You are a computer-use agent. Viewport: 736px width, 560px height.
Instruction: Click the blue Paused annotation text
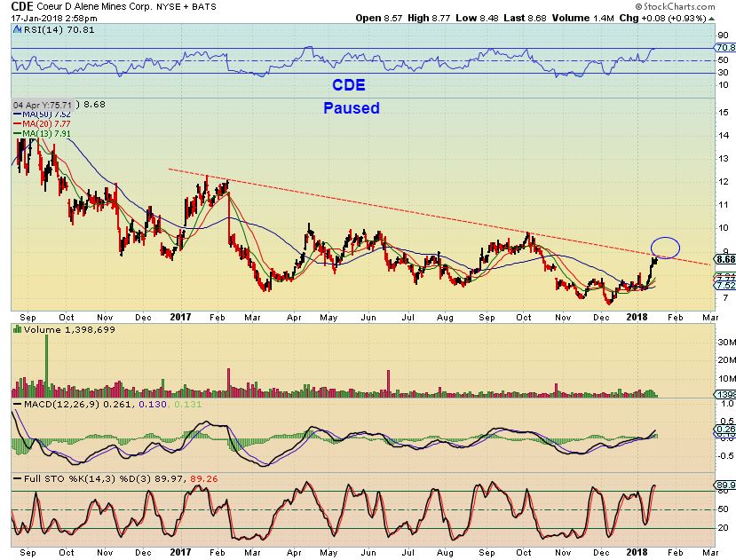point(351,108)
